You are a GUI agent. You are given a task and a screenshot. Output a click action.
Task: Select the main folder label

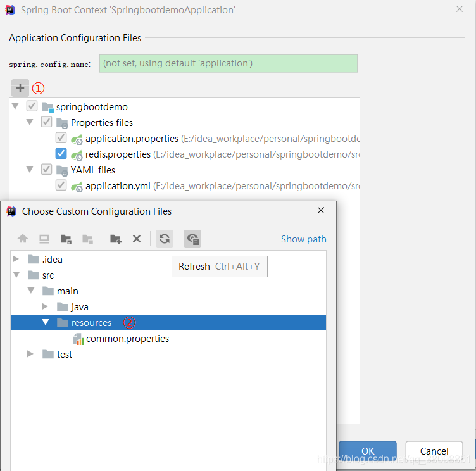pos(67,291)
